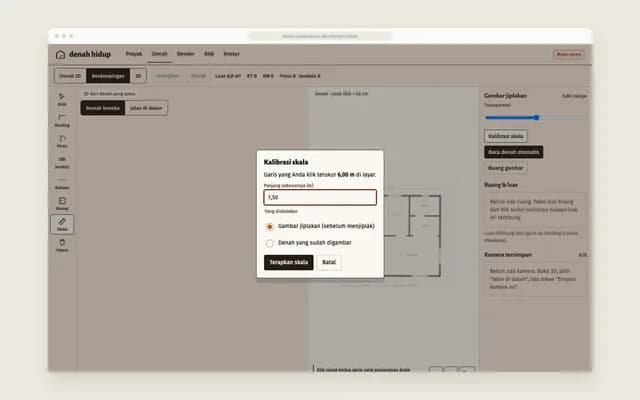Adjust the Transparansi slider handle
Viewport: 640px width, 400px height.
(536, 118)
